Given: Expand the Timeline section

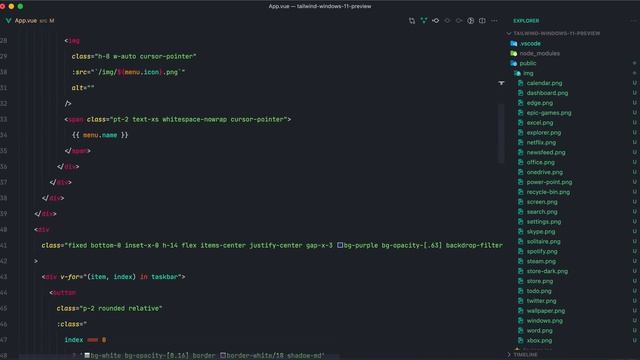Looking at the screenshot, I should coord(525,355).
